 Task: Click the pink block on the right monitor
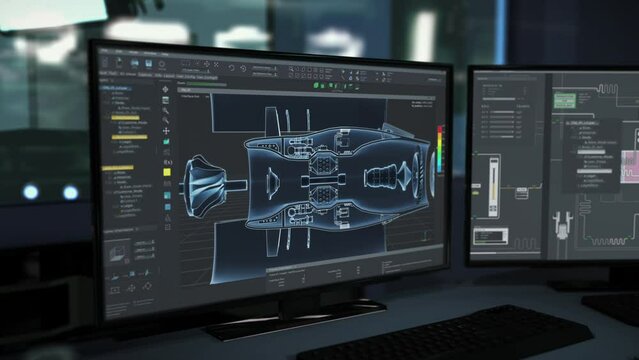coord(630,166)
